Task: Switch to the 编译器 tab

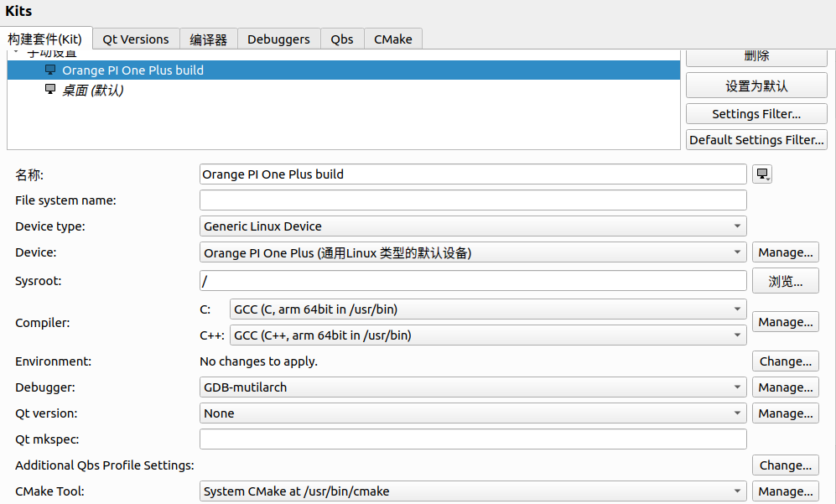Action: [208, 39]
